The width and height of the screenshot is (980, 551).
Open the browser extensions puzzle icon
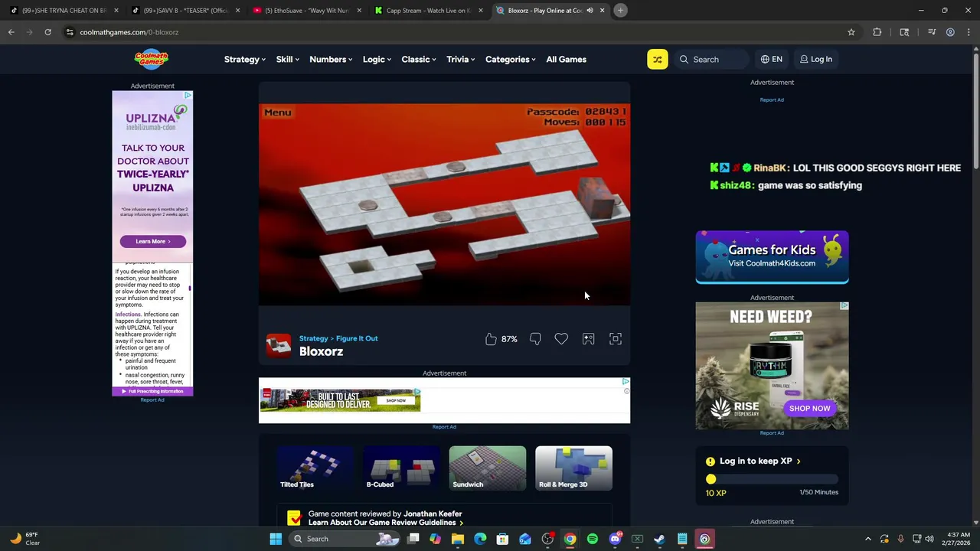(877, 32)
